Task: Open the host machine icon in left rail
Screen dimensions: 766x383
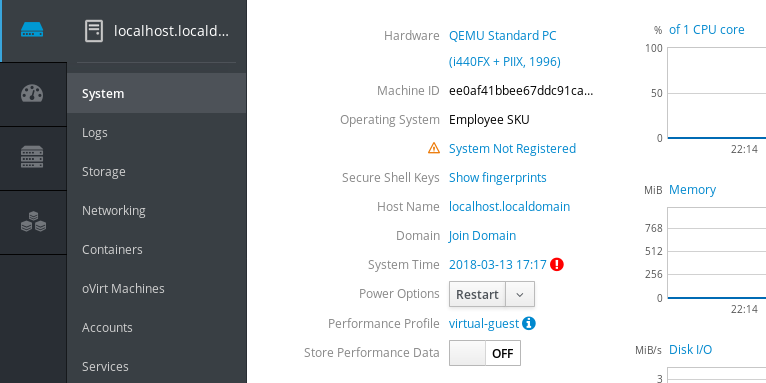Action: click(x=32, y=31)
